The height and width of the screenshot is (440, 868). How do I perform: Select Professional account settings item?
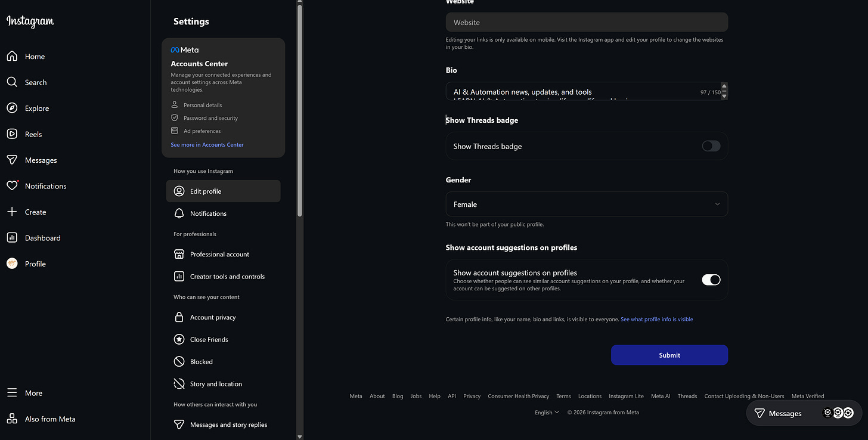point(223,254)
